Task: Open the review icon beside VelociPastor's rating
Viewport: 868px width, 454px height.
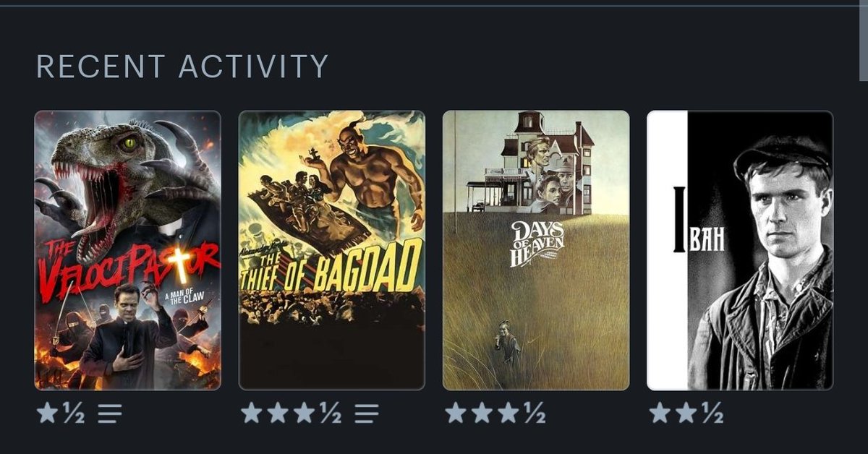Action: click(110, 414)
